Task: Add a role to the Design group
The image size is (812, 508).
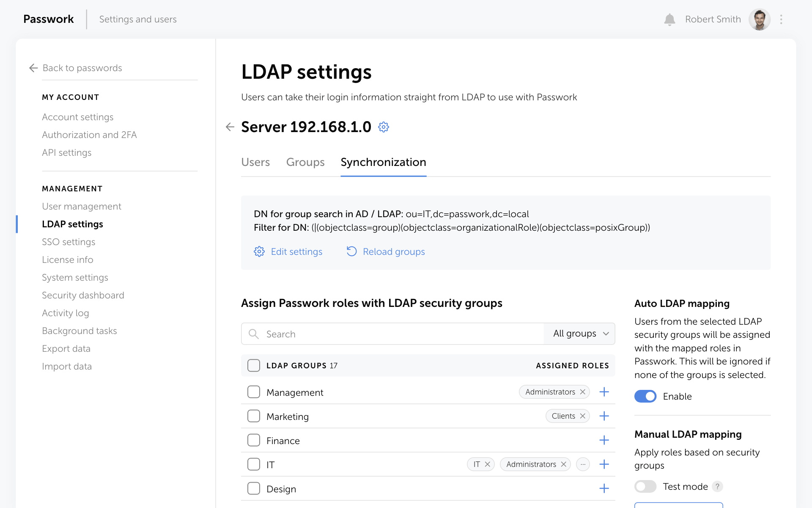Action: pos(604,489)
